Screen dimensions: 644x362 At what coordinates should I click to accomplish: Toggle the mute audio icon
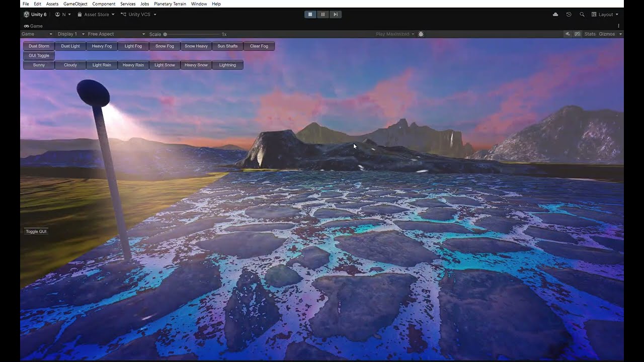(568, 34)
